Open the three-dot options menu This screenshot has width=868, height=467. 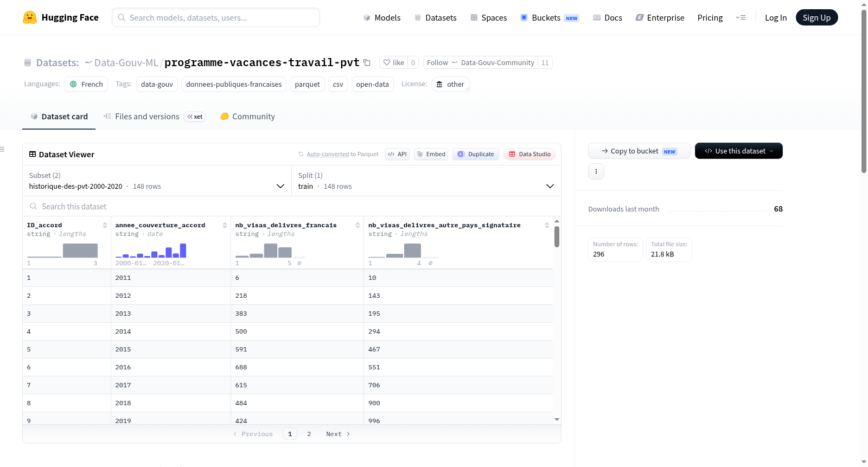[x=596, y=171]
